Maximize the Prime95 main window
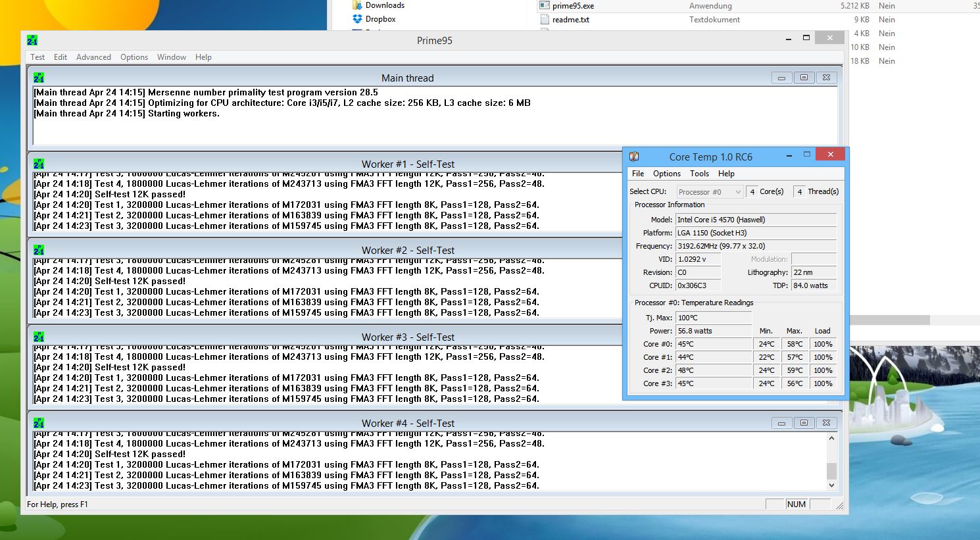The width and height of the screenshot is (980, 540). coord(806,38)
